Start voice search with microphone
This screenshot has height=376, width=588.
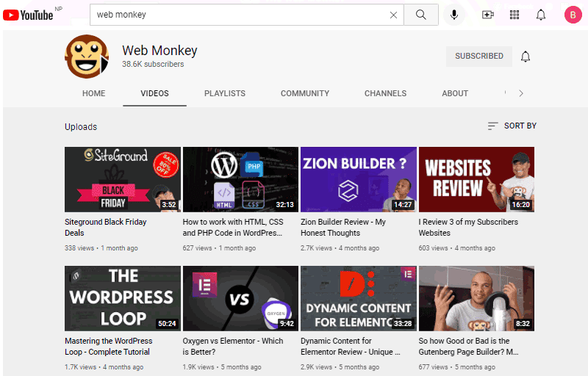pos(454,15)
